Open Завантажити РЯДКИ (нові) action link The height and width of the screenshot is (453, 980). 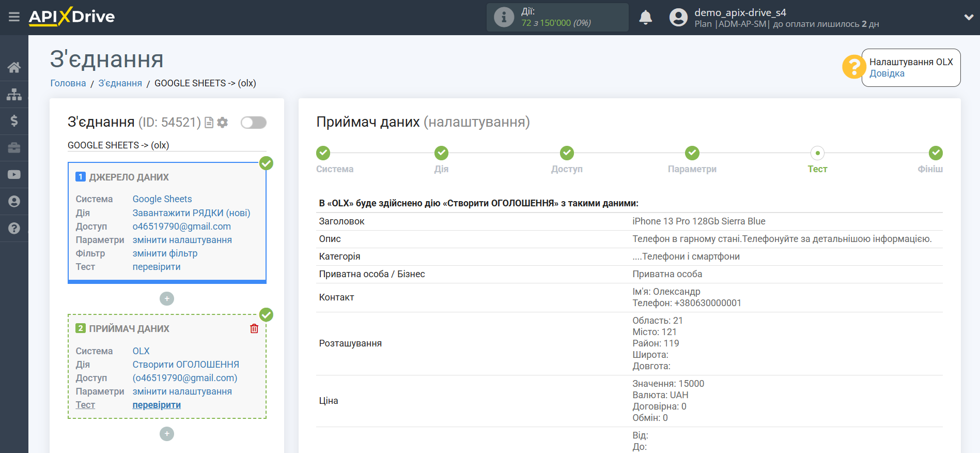tap(191, 213)
